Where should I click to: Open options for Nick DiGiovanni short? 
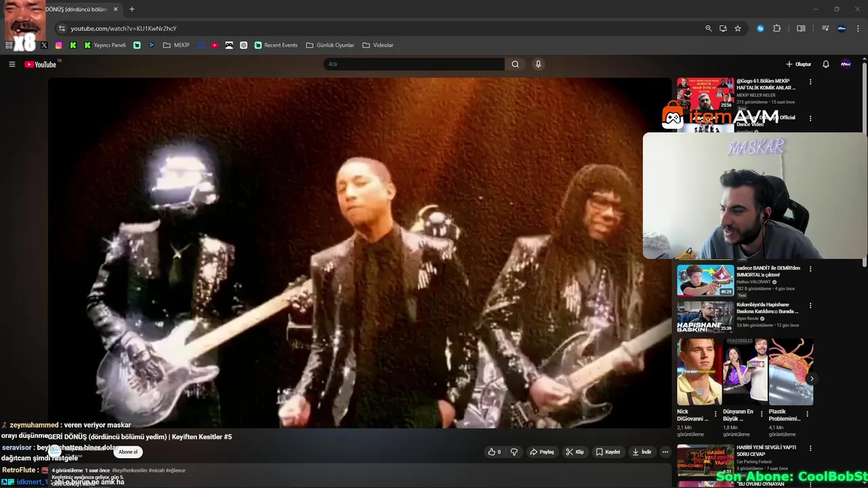[715, 414]
